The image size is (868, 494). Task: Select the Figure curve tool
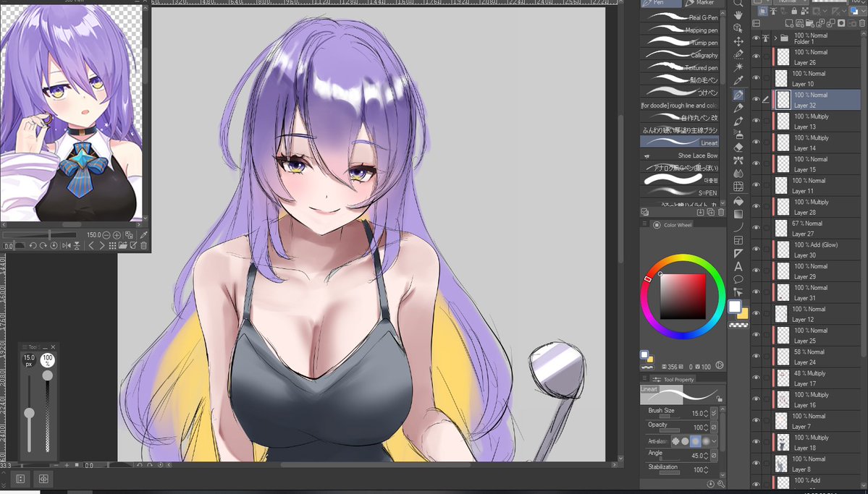[738, 227]
